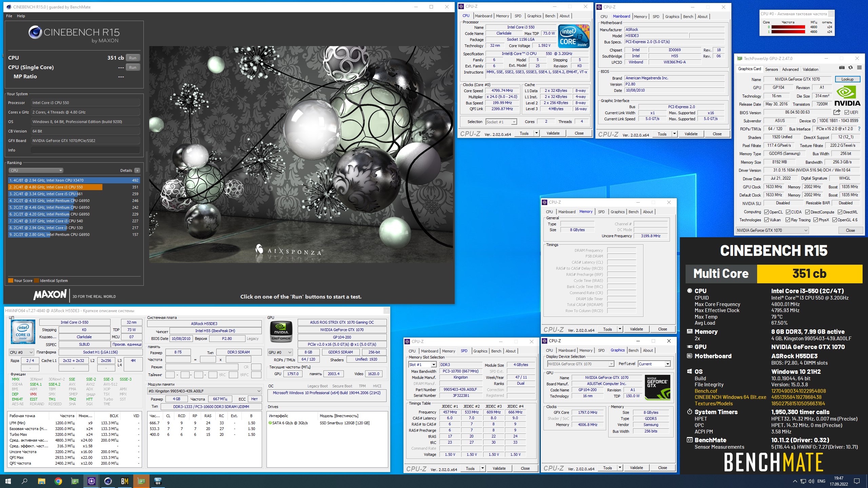Open the Cinebench File menu

[x=9, y=16]
